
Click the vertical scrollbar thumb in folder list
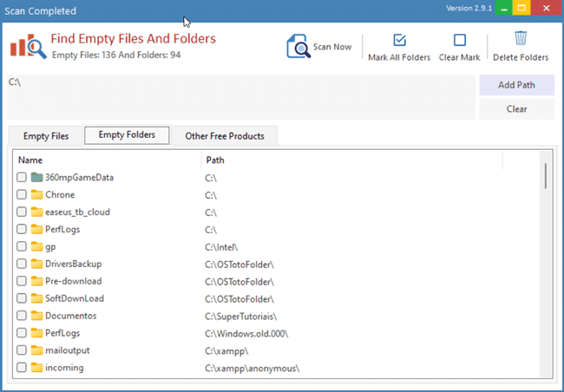click(x=546, y=176)
